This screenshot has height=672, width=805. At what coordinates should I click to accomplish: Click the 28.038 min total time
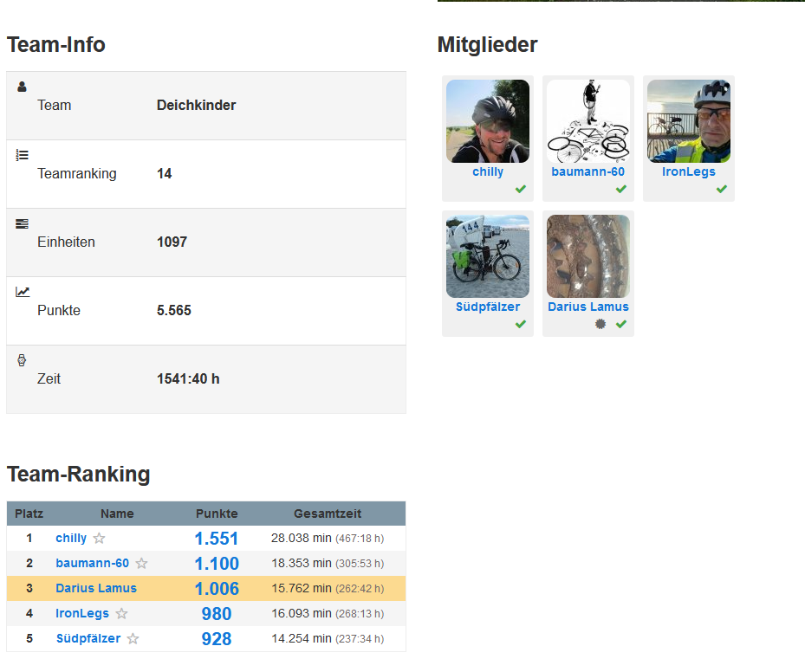(328, 538)
